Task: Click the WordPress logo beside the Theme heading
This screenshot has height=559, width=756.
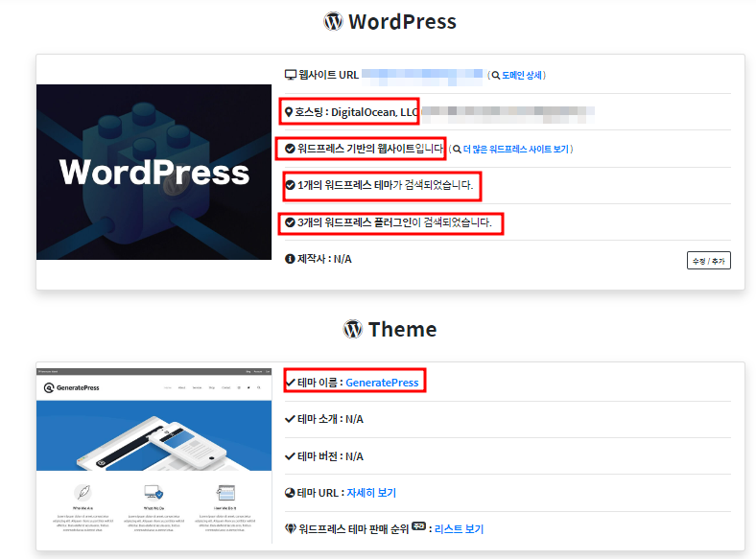Action: point(353,329)
